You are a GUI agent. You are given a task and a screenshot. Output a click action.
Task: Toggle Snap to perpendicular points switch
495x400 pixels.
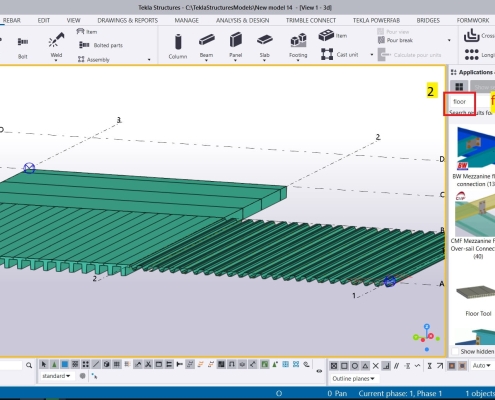(x=386, y=366)
